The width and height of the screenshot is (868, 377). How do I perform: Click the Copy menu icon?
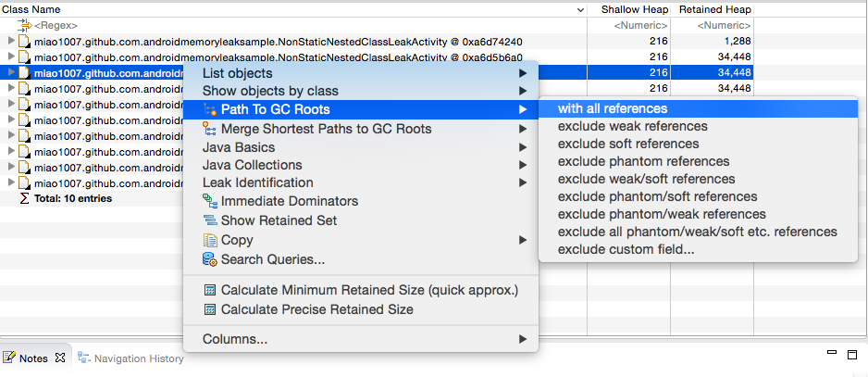(x=210, y=240)
